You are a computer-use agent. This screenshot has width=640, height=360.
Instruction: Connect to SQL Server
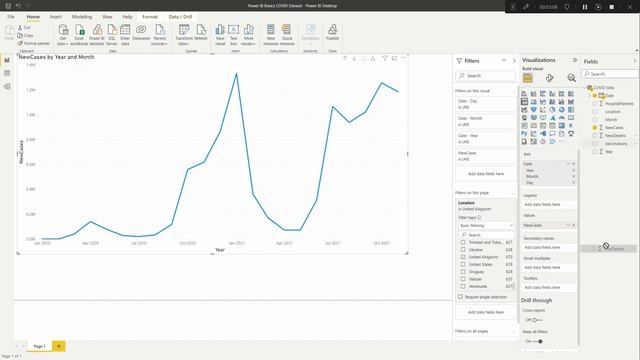tap(112, 35)
